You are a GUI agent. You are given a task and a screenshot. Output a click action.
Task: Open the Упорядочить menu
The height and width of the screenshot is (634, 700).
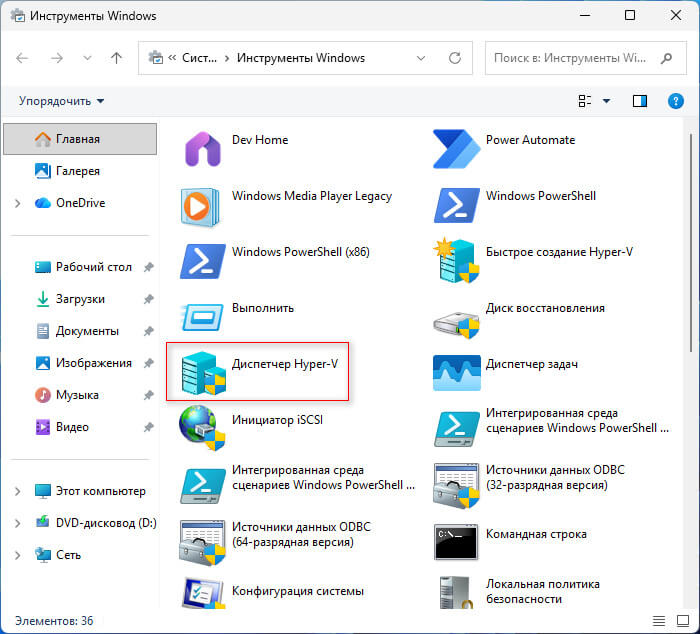(x=61, y=101)
